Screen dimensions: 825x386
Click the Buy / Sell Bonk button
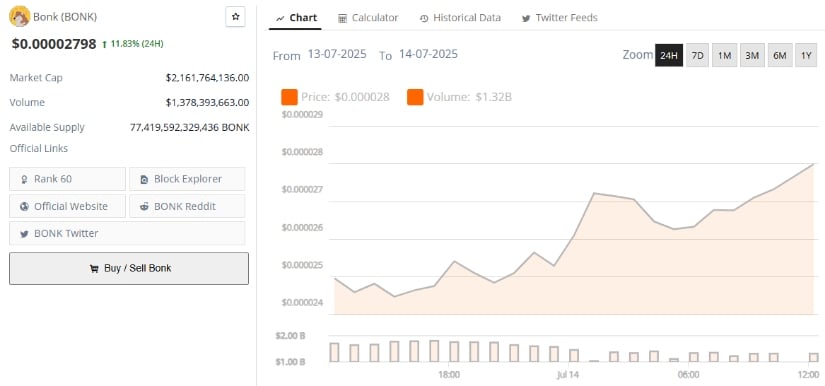[129, 269]
